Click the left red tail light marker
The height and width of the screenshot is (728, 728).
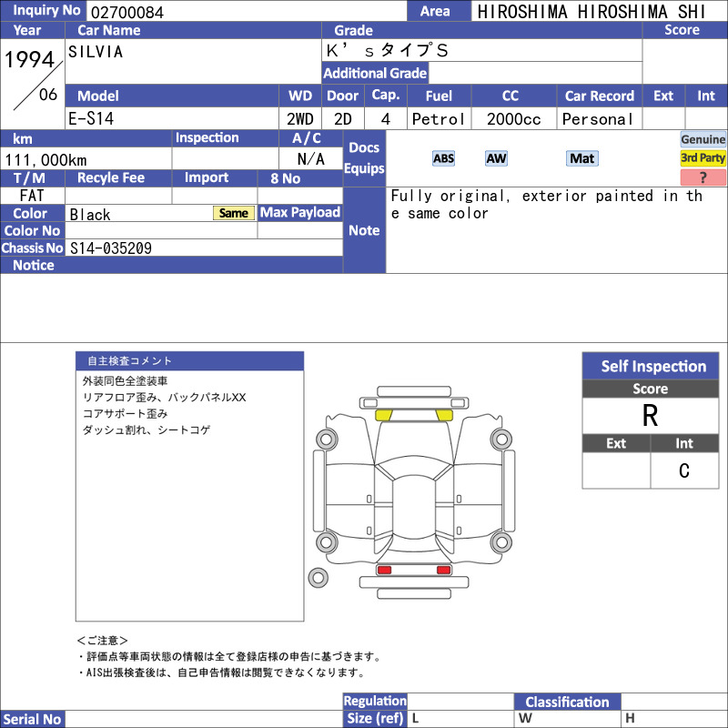(384, 570)
